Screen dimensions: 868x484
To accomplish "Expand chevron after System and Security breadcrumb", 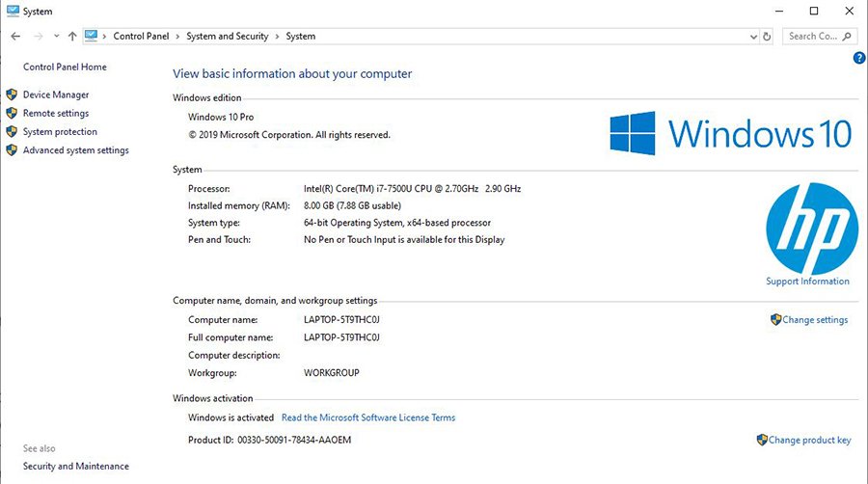I will coord(277,37).
